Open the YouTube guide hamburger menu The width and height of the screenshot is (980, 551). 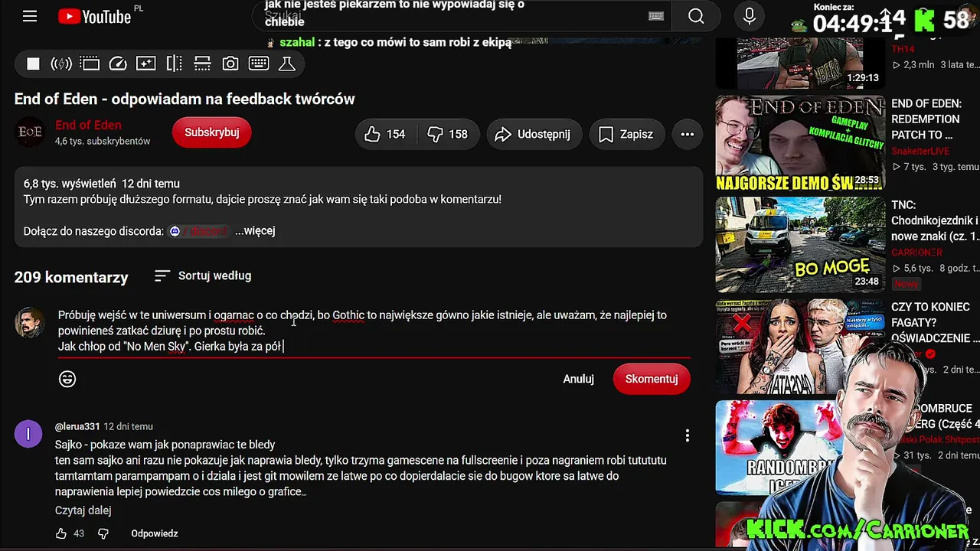(30, 16)
